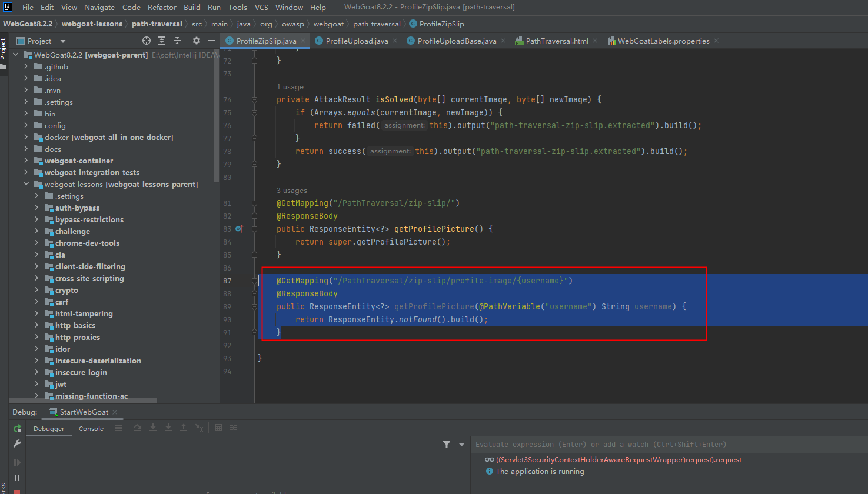Click the "1 usage" hint above isSolved

point(290,87)
